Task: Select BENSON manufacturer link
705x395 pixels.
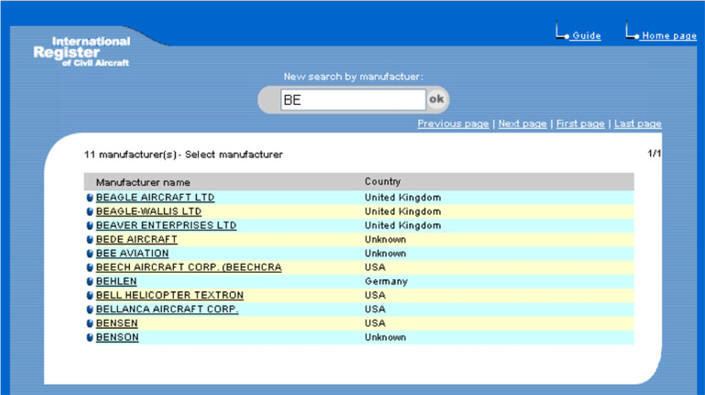Action: click(117, 337)
